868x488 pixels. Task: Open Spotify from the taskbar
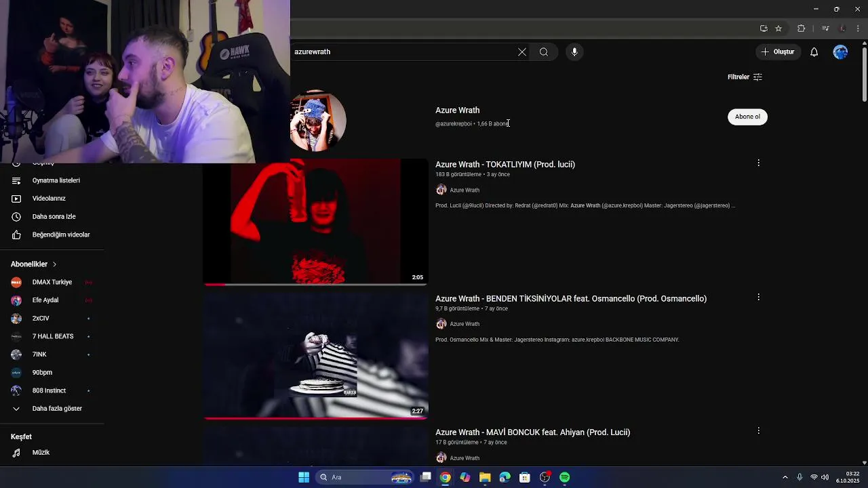coord(565,477)
